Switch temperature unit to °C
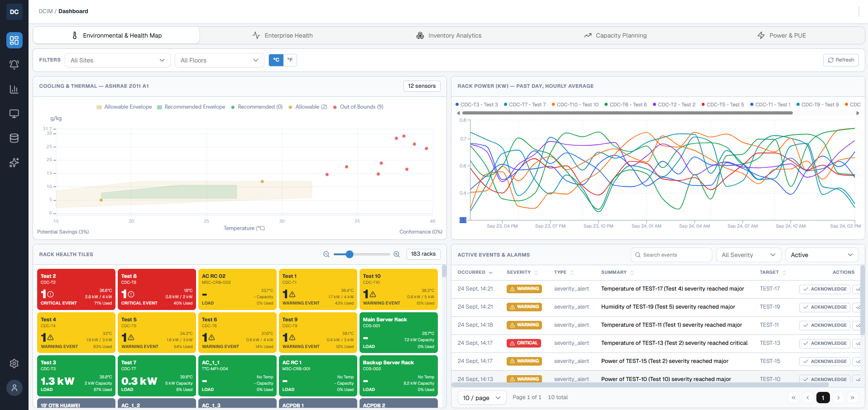The height and width of the screenshot is (410, 868). (276, 60)
